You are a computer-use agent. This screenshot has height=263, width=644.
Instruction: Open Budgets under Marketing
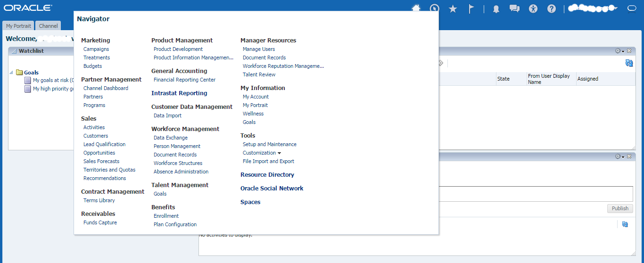coord(92,66)
